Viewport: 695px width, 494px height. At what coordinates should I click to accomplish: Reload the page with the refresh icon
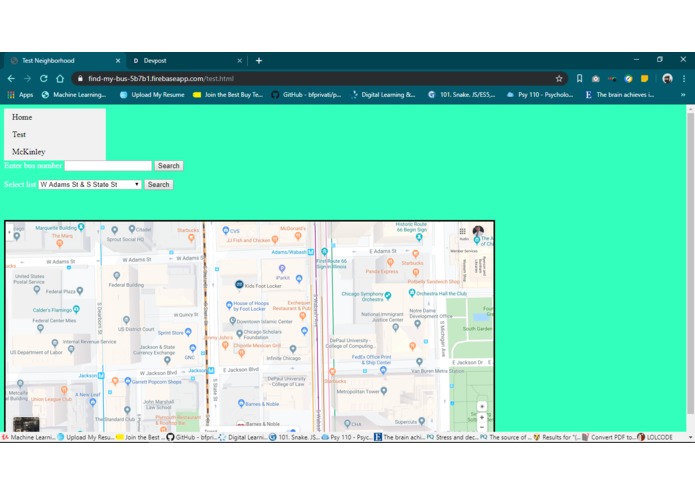pyautogui.click(x=43, y=78)
